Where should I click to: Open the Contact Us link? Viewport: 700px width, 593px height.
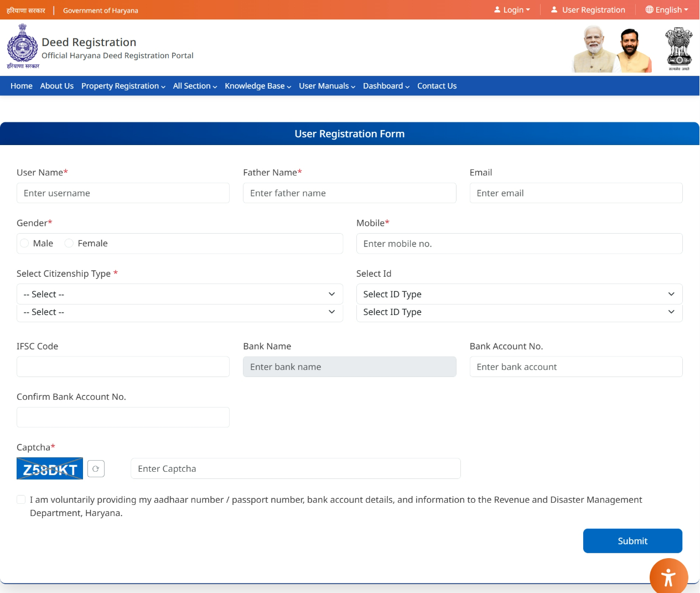[x=437, y=86]
